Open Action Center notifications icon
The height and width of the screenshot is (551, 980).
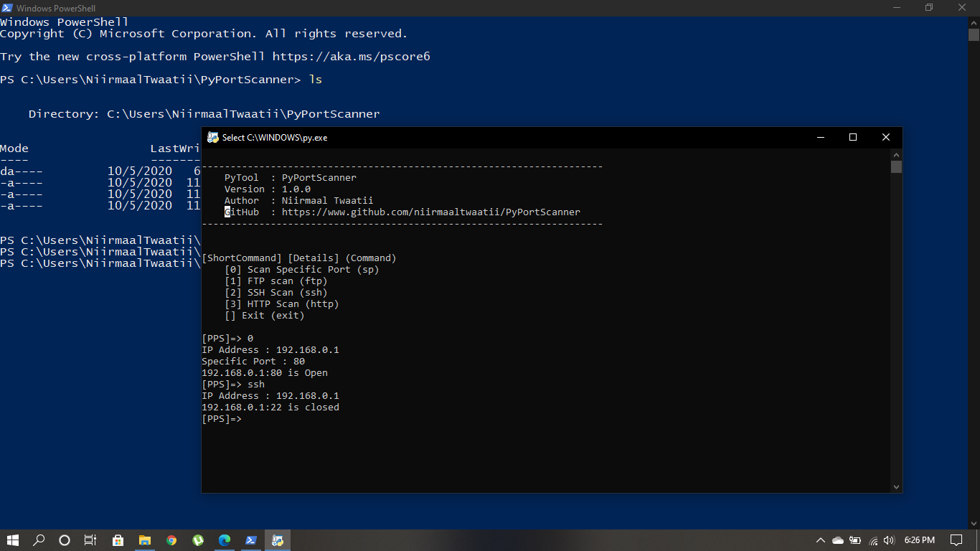[x=956, y=540]
